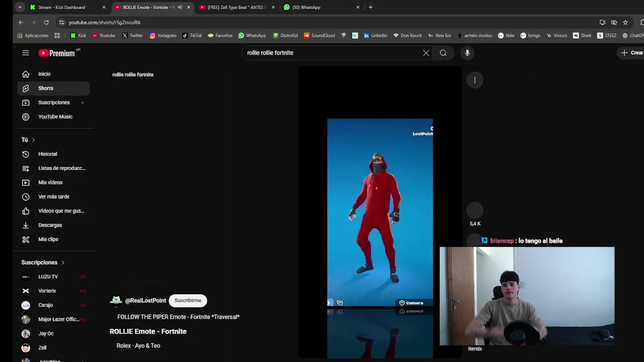This screenshot has width=644, height=362.
Task: Open the DistroKid bookmark
Action: pyautogui.click(x=285, y=36)
